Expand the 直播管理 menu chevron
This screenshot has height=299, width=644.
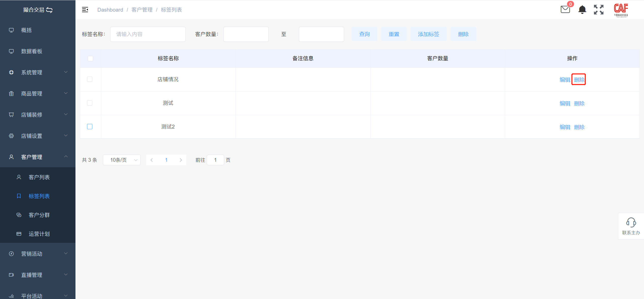66,275
